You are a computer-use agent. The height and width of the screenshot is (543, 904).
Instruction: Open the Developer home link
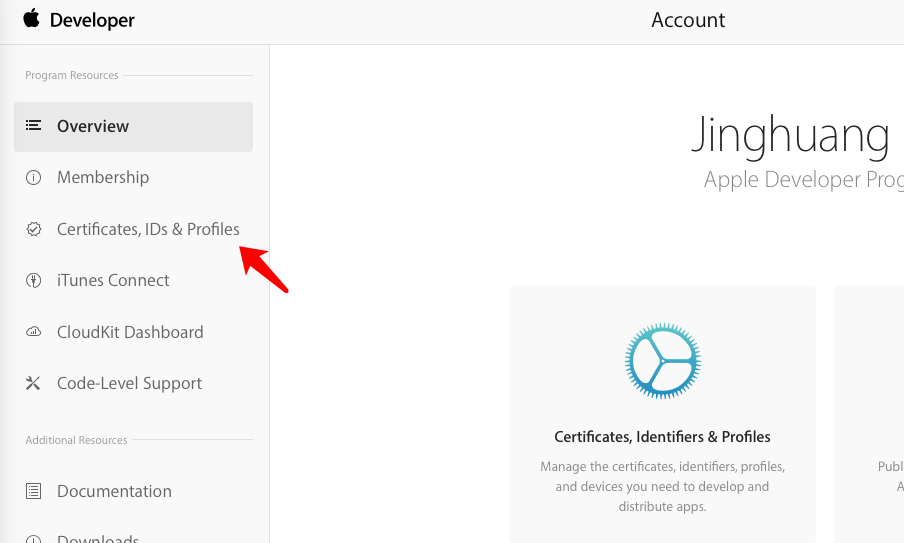tap(92, 20)
